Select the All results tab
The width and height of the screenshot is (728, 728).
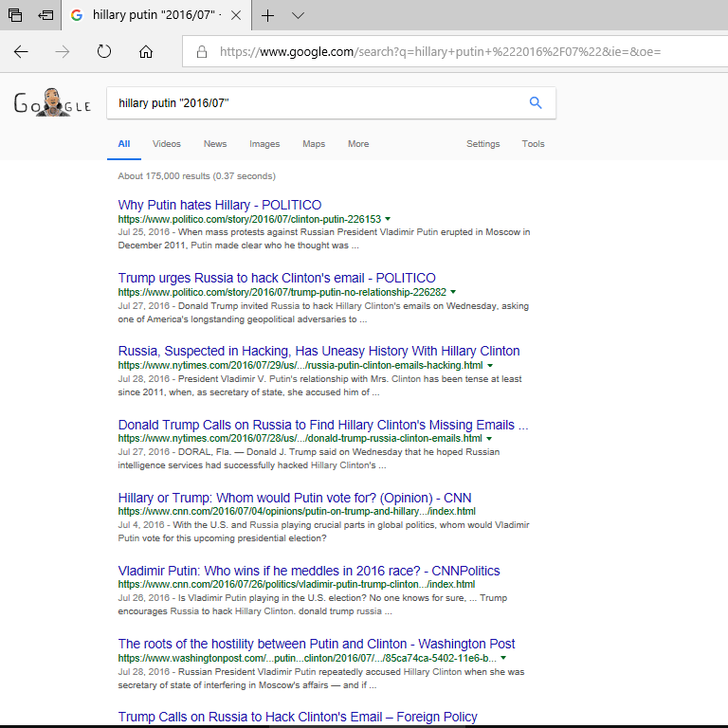(124, 144)
